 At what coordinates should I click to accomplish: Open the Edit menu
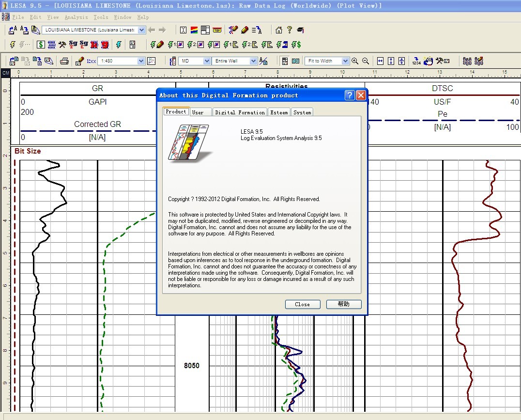click(35, 17)
